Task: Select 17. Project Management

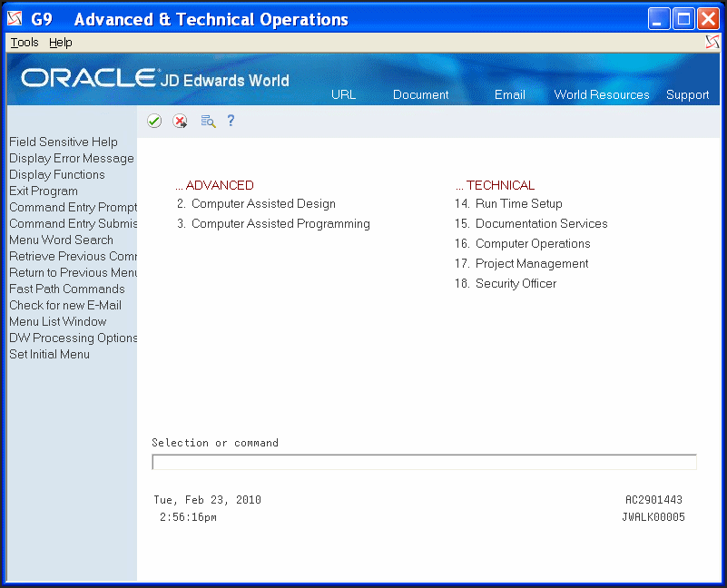Action: (x=522, y=263)
